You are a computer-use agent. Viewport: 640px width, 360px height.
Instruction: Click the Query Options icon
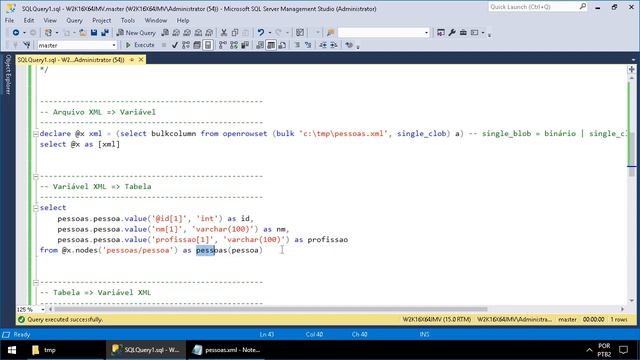197,45
